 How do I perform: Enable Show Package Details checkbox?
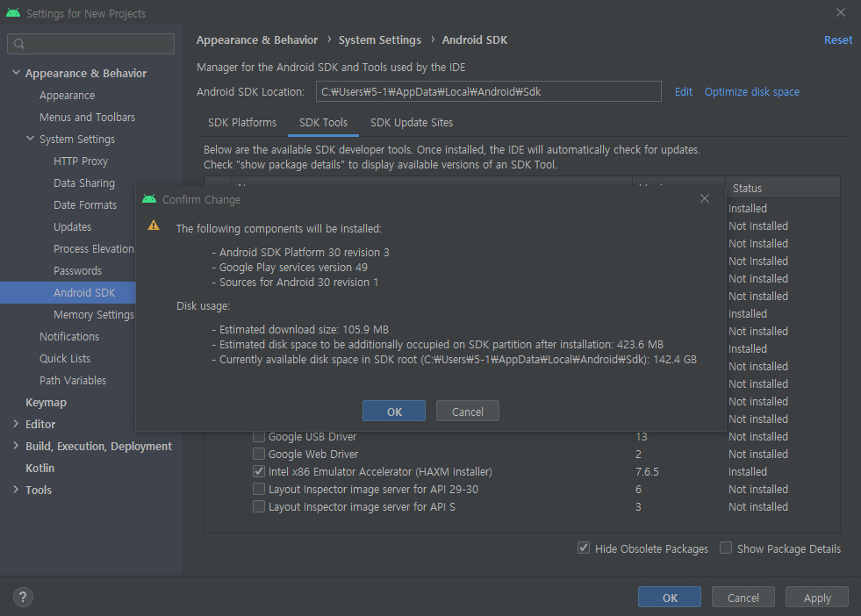pyautogui.click(x=726, y=548)
